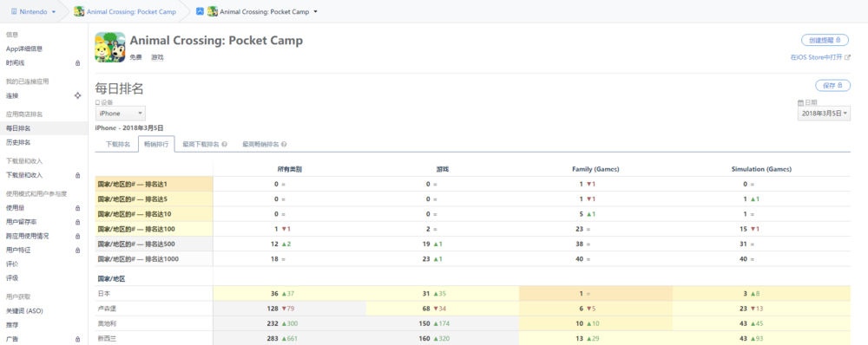
Task: Click the 新西兰 country row label
Action: (108, 338)
